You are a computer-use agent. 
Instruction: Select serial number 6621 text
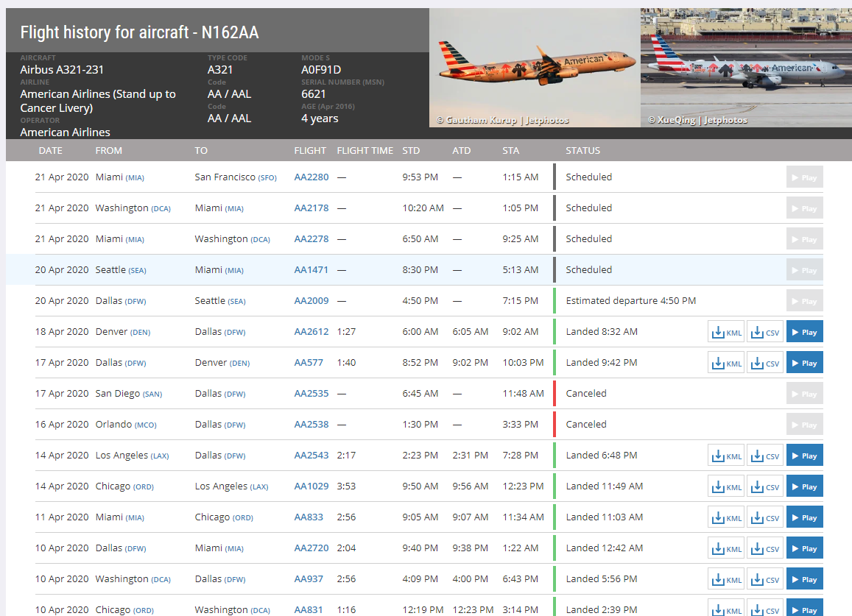314,94
